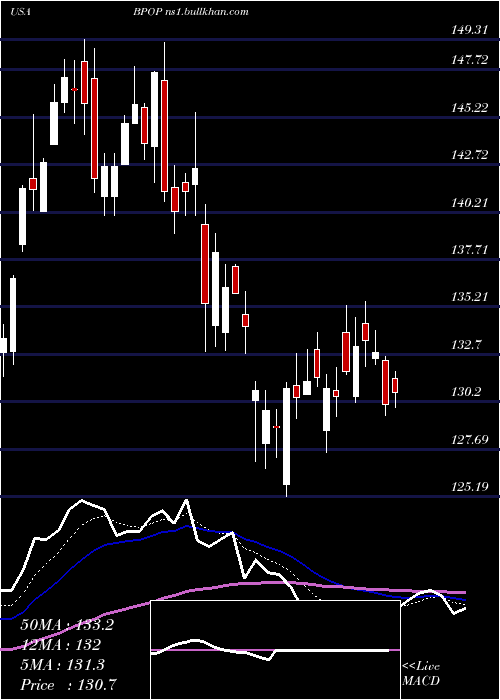Click the 142.72 price level label
Image resolution: width=500 pixels, height=700 pixels.
point(470,155)
